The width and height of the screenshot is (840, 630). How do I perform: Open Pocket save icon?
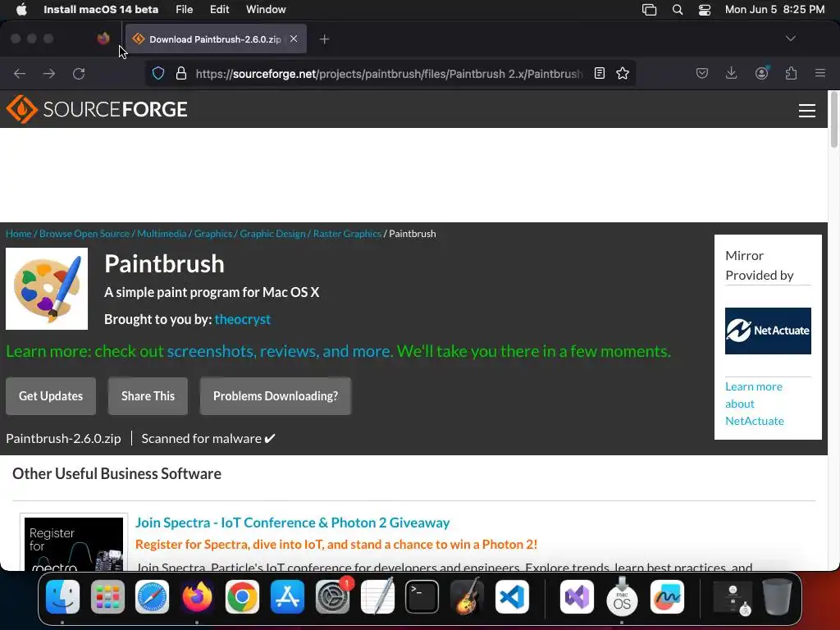(702, 73)
